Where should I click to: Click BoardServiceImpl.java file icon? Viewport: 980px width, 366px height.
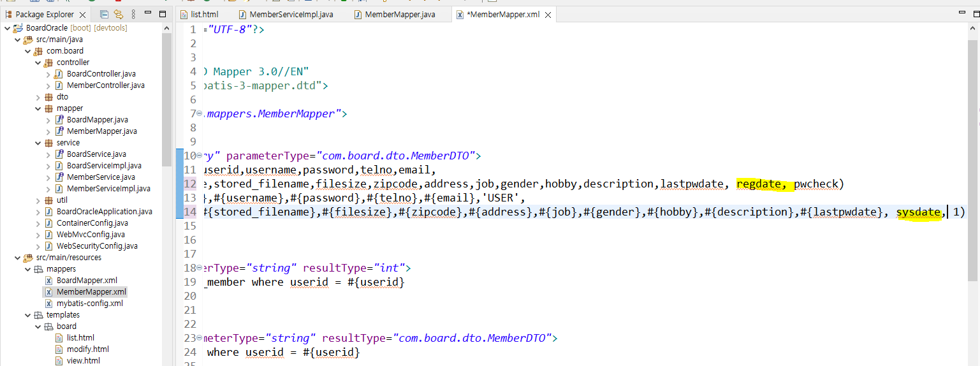point(59,166)
